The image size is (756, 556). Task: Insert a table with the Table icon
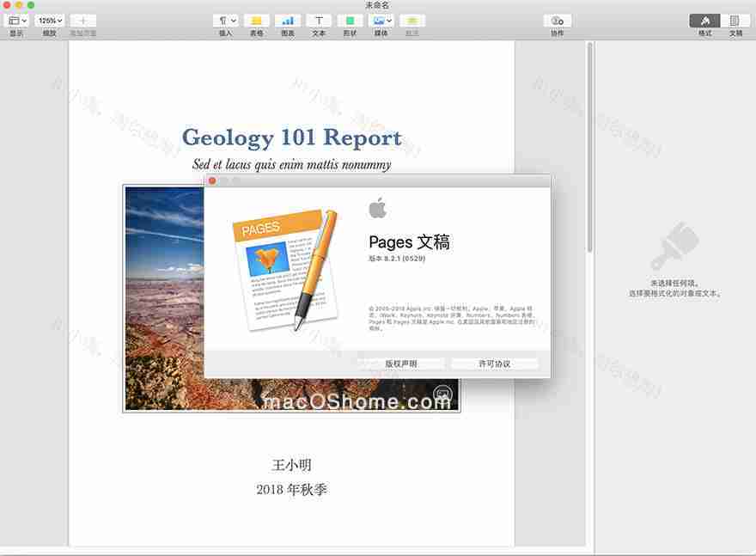[257, 21]
